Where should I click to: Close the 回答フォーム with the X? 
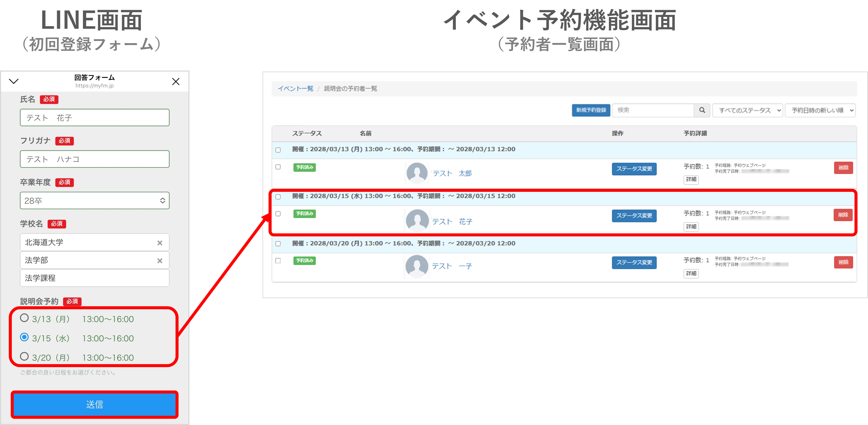point(176,81)
